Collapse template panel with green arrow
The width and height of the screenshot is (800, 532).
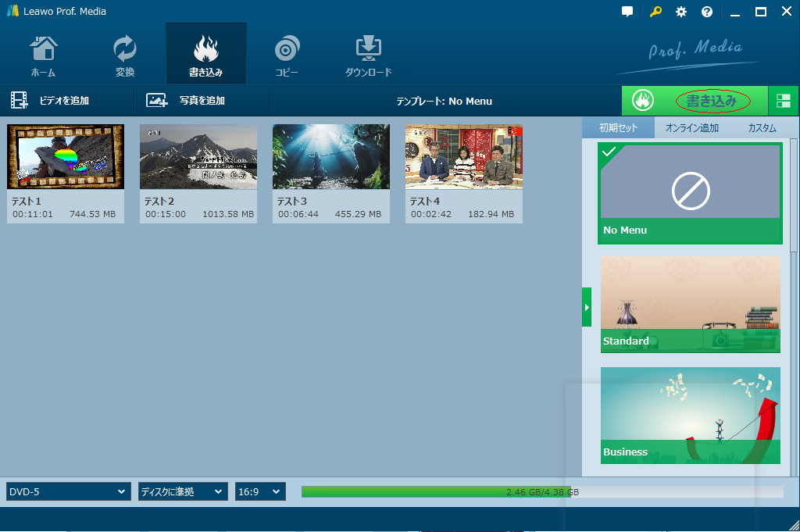[x=587, y=307]
